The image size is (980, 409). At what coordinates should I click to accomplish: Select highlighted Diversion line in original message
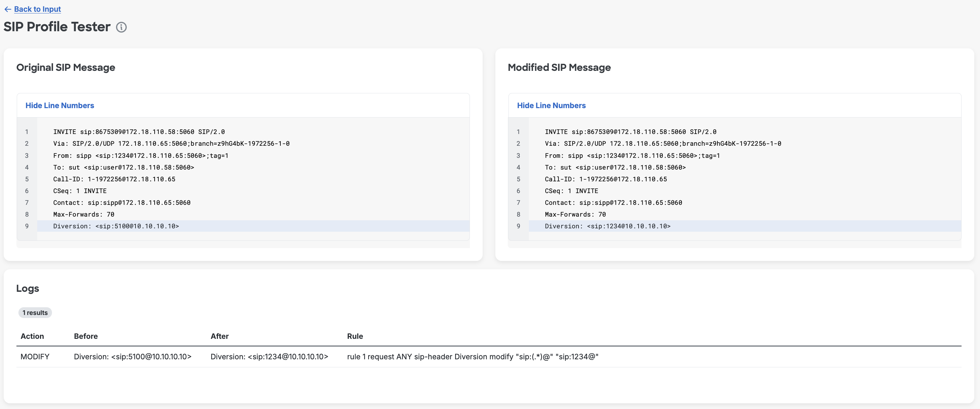point(253,226)
